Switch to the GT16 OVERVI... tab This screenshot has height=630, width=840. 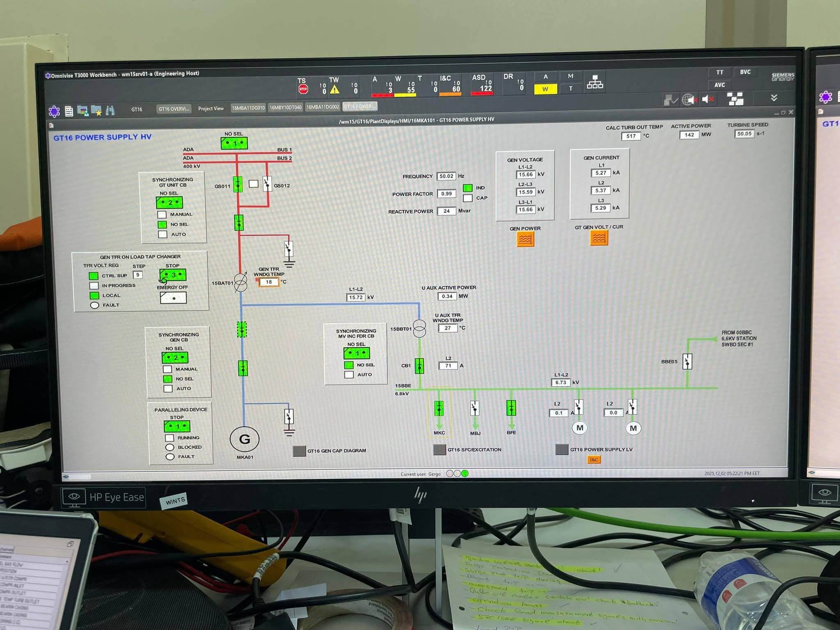pos(174,109)
